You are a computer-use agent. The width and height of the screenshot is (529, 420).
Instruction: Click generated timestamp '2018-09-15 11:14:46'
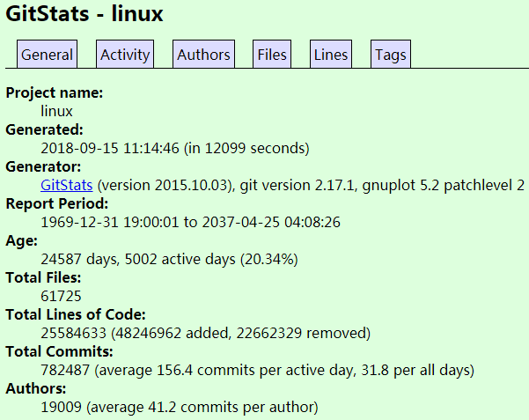[110, 148]
